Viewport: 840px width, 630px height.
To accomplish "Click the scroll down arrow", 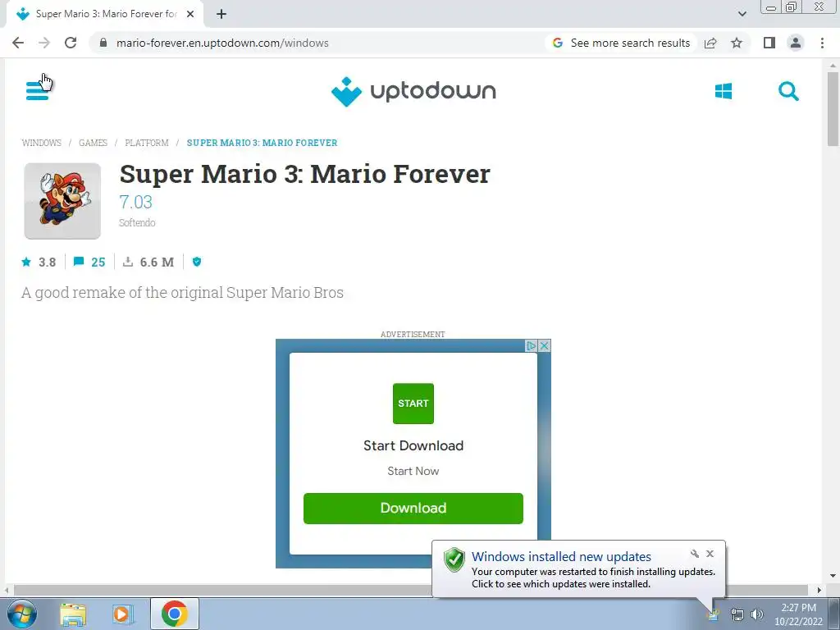I will pyautogui.click(x=833, y=576).
